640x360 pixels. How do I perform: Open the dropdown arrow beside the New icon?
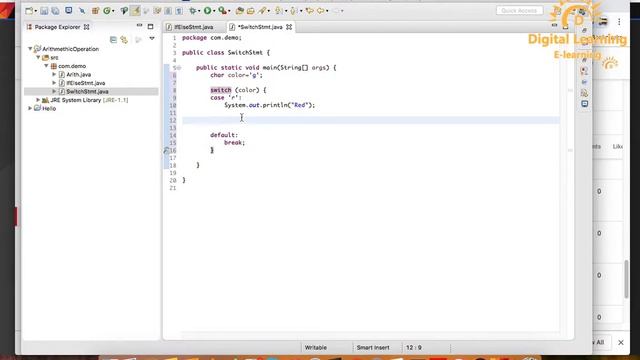[x=36, y=11]
